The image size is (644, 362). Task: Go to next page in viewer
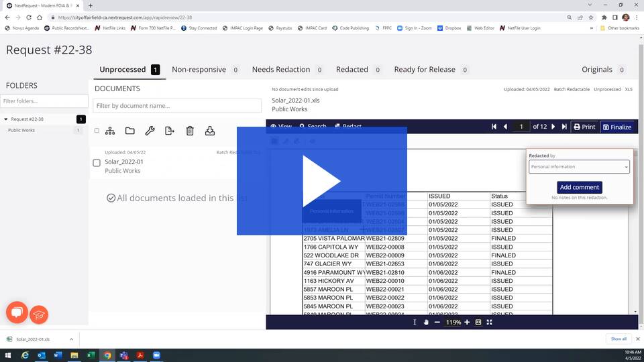click(x=553, y=127)
